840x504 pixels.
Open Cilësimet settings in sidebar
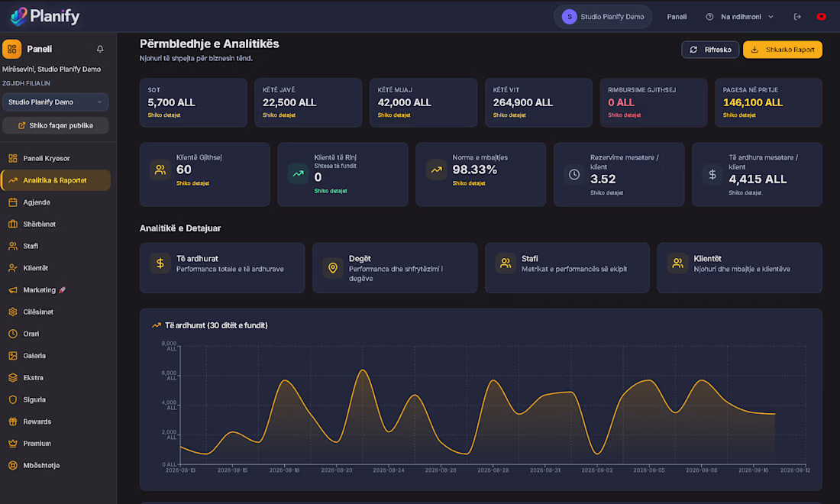56,312
